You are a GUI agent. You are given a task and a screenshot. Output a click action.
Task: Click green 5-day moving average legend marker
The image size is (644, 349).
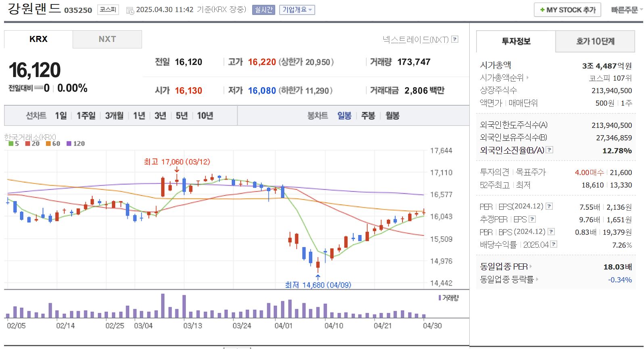[x=11, y=143]
